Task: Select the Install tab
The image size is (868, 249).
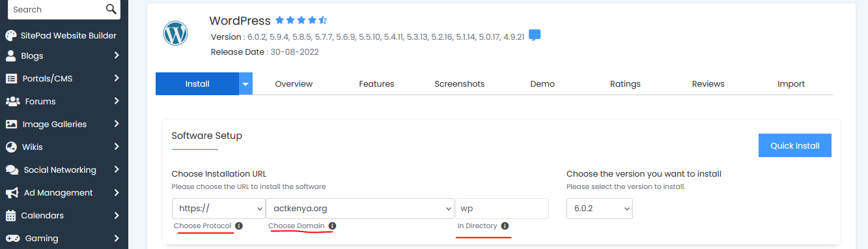Action: click(x=197, y=83)
